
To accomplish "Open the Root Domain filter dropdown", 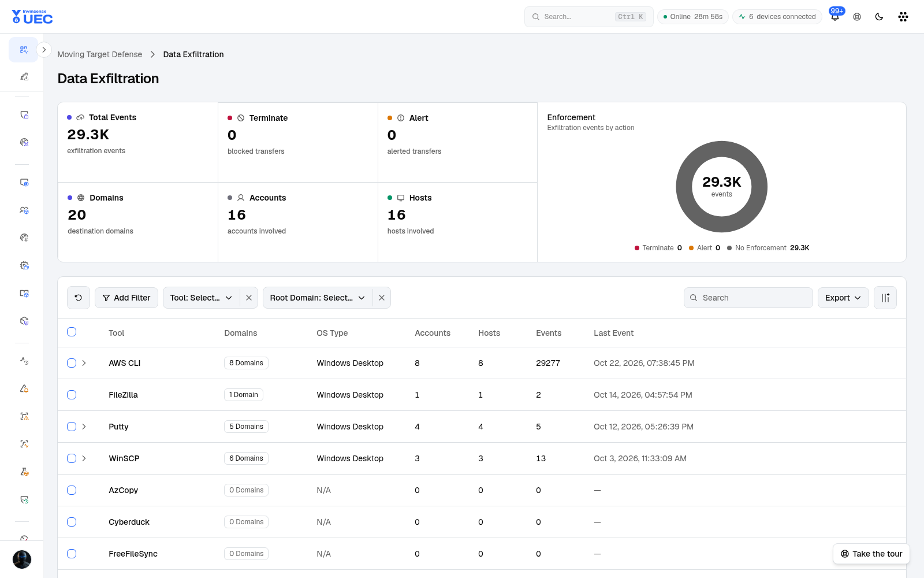I will pos(318,298).
